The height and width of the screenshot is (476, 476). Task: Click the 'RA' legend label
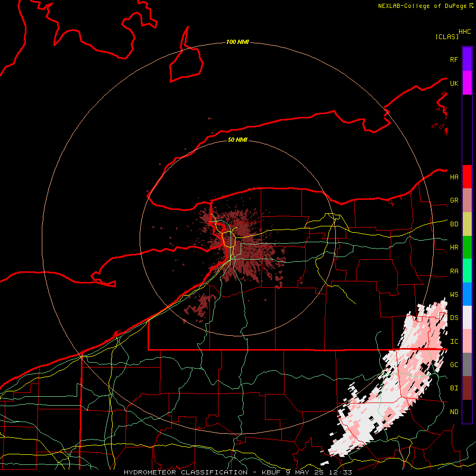(x=454, y=271)
